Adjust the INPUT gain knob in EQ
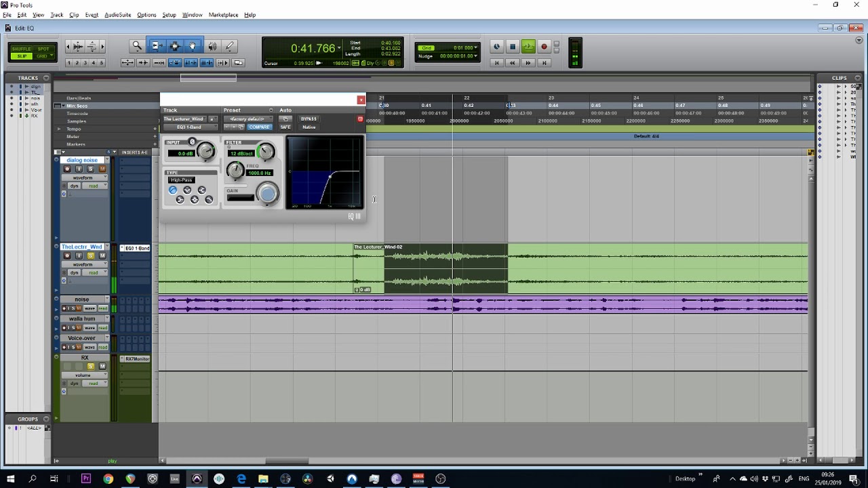The image size is (868, 488). 205,151
